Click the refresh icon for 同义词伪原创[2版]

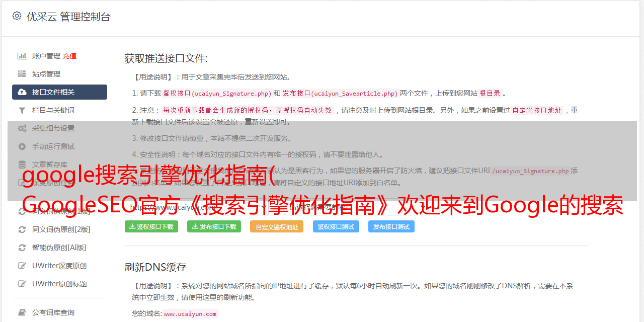tap(22, 229)
